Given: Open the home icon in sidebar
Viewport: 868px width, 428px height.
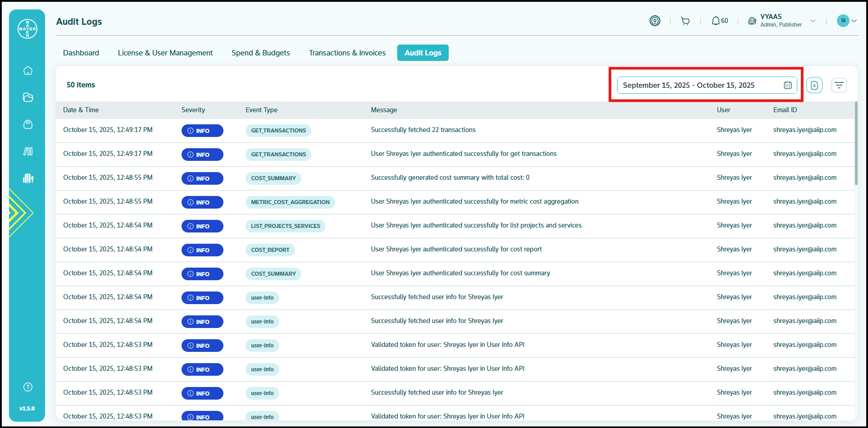Looking at the screenshot, I should click(x=28, y=71).
